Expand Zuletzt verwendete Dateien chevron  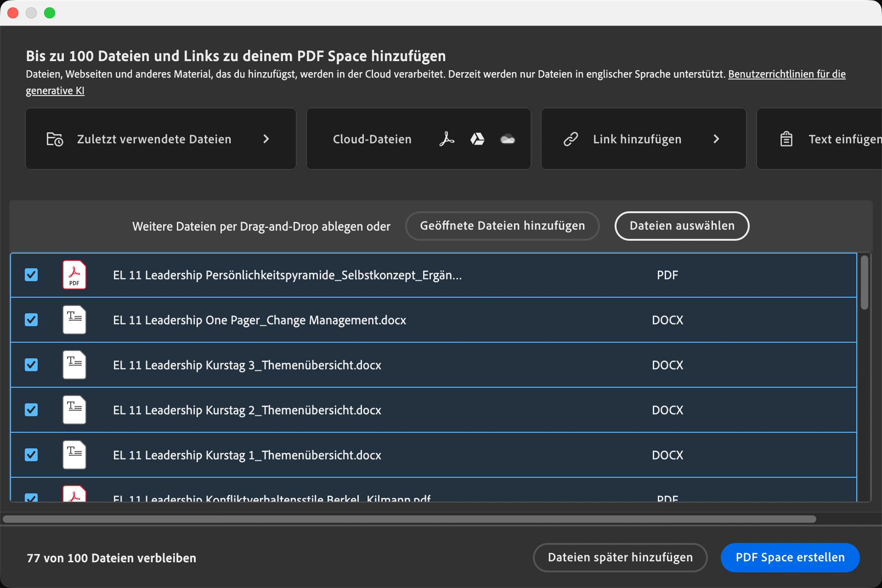(x=266, y=139)
